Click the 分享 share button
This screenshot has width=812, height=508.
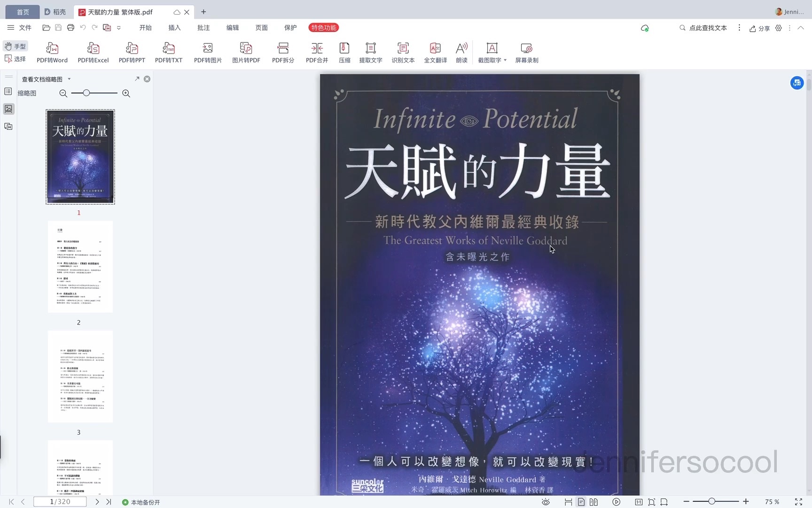[759, 28]
